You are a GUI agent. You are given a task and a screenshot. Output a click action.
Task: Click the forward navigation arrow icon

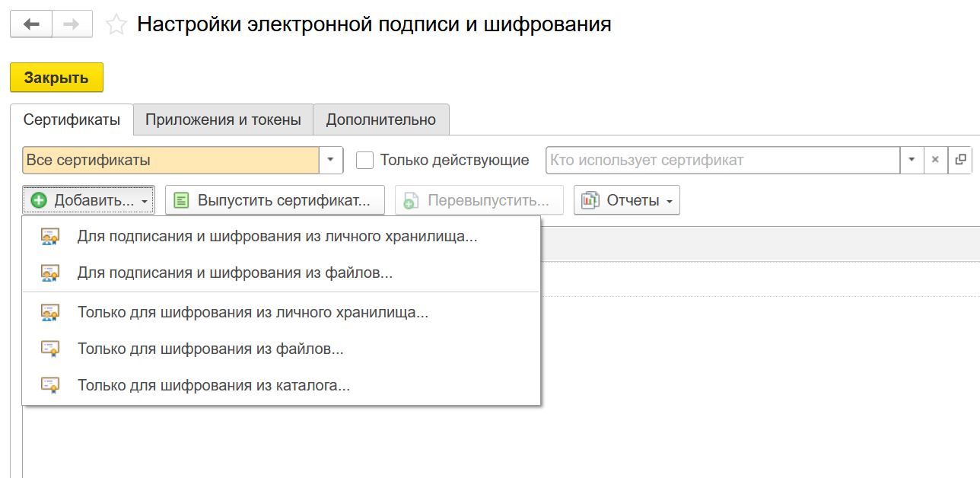[72, 24]
